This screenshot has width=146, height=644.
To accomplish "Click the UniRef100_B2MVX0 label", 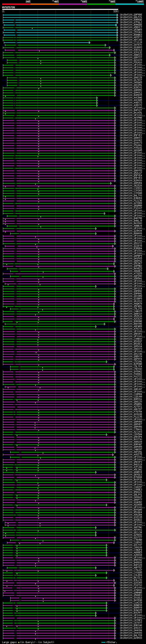I will coord(131,180).
